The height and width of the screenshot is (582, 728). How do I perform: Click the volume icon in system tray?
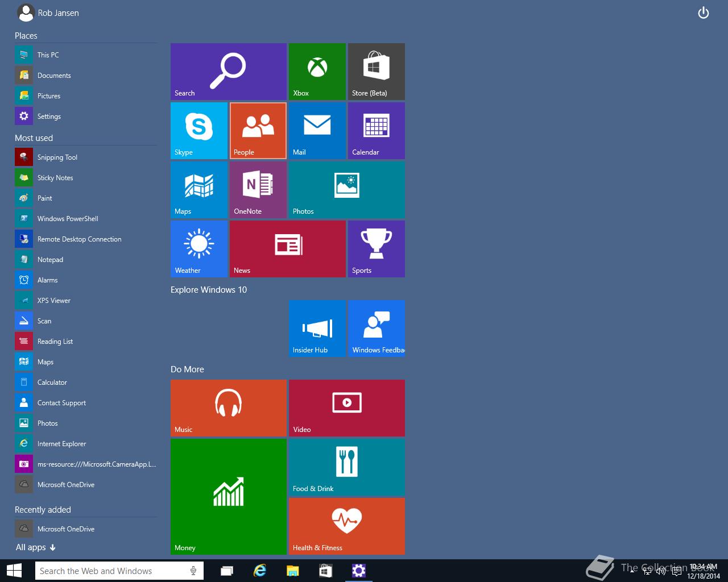661,571
